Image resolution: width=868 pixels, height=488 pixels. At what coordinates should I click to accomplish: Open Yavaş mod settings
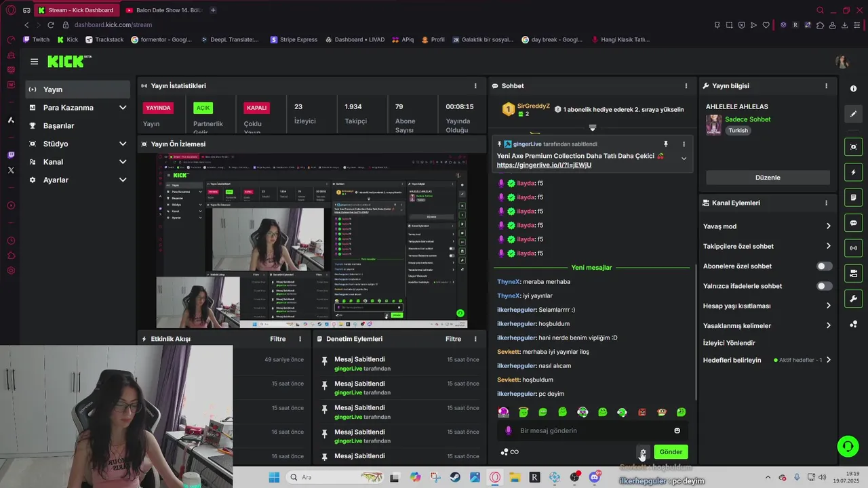767,226
